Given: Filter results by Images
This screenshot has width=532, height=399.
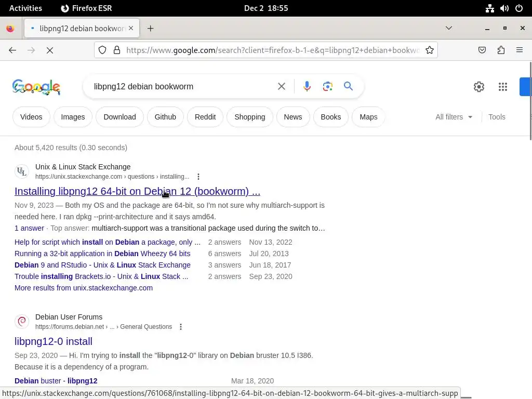Looking at the screenshot, I should [x=73, y=117].
